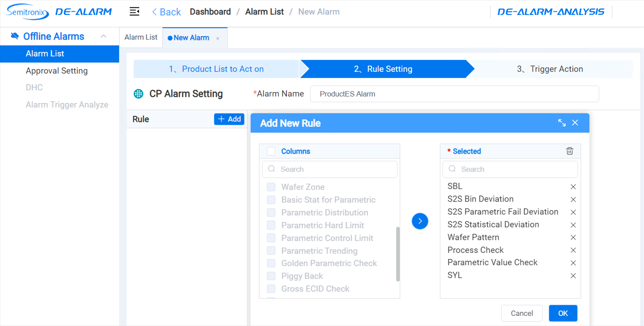Expand the Add New Rule dialog fullscreen
This screenshot has height=326, width=644.
(562, 122)
